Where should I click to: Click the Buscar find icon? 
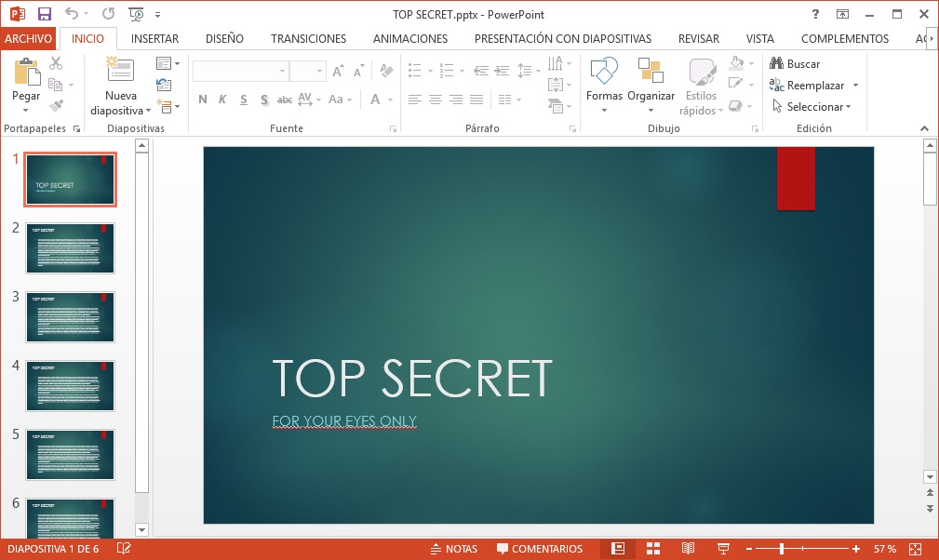click(x=777, y=64)
